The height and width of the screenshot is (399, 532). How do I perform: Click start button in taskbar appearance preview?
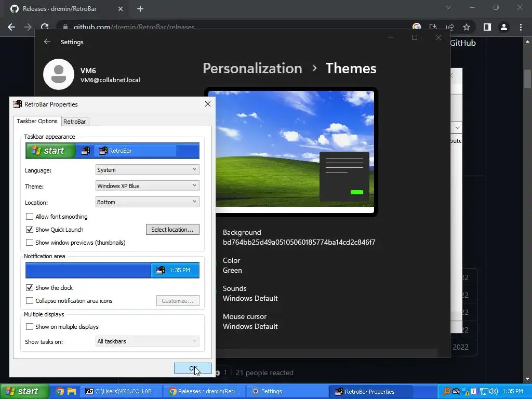coord(50,151)
